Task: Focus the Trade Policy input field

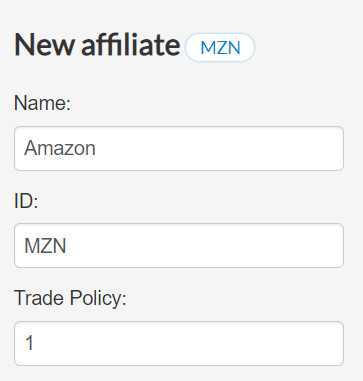Action: 179,343
